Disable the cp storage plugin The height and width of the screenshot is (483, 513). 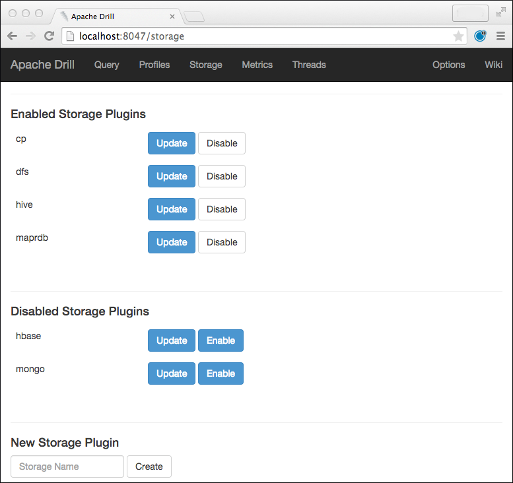(x=222, y=143)
